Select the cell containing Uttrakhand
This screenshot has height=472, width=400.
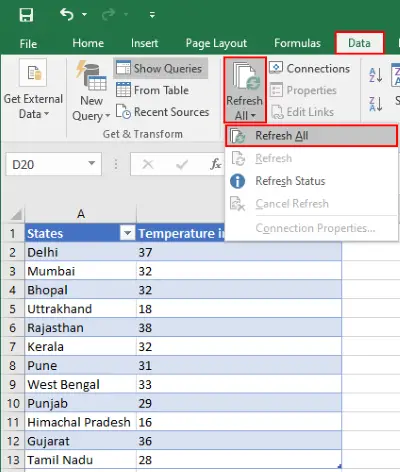80,309
